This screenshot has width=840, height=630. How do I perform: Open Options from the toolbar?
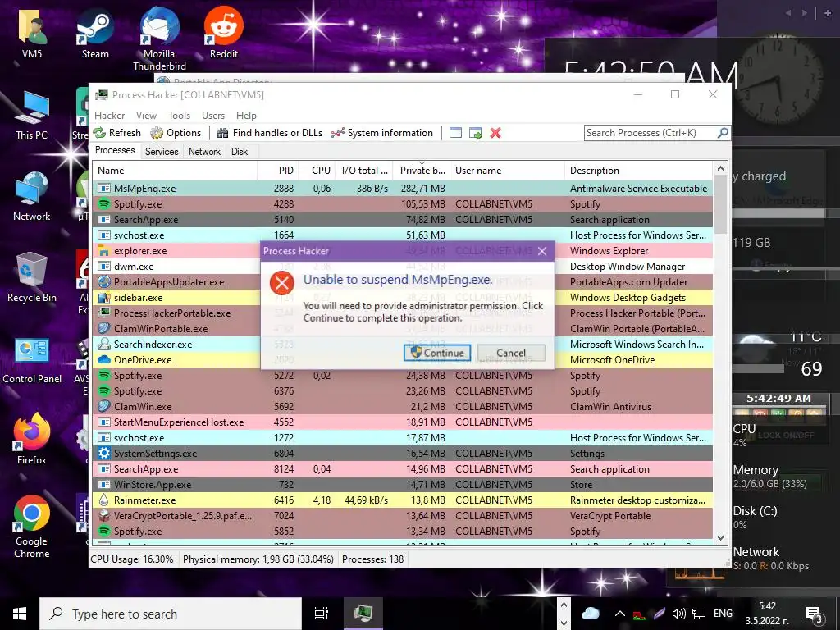pyautogui.click(x=176, y=133)
